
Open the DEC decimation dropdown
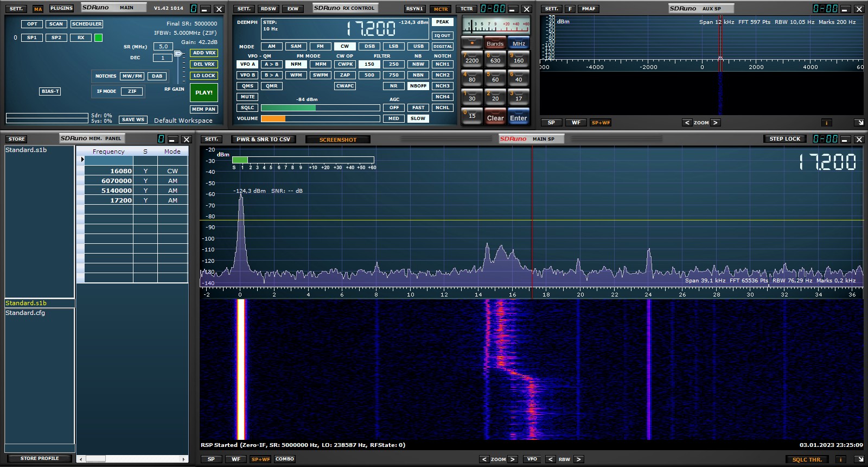pyautogui.click(x=163, y=58)
